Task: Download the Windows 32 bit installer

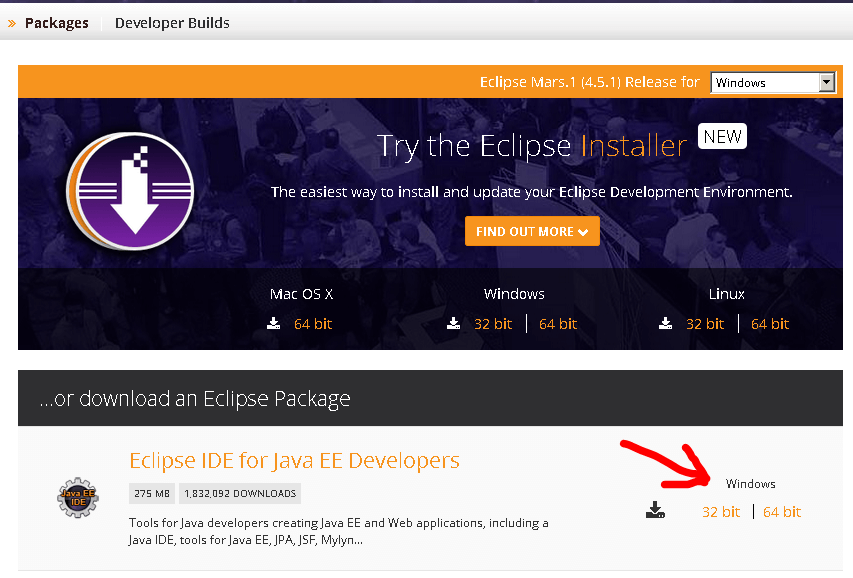Action: 493,324
